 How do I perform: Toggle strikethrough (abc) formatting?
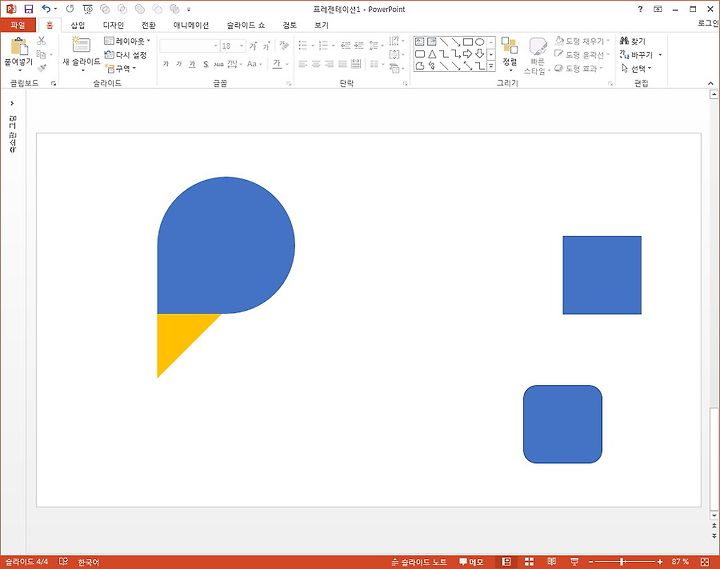(219, 64)
